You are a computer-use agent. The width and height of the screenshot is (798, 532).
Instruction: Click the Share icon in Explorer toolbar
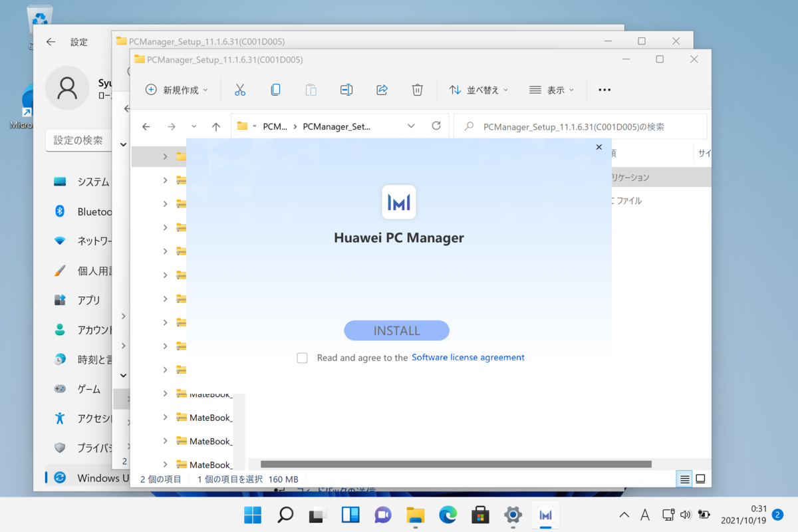(382, 90)
